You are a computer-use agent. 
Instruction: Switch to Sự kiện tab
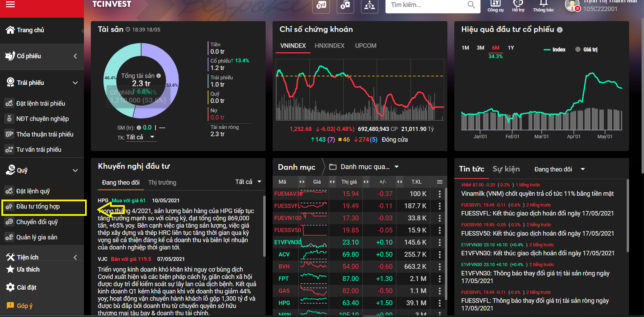pos(506,169)
